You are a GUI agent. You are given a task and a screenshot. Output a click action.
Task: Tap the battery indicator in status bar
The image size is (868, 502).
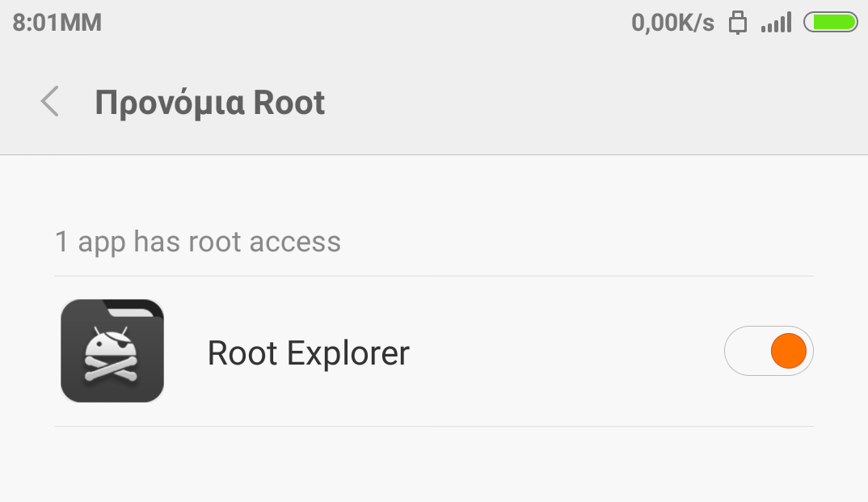(x=830, y=23)
